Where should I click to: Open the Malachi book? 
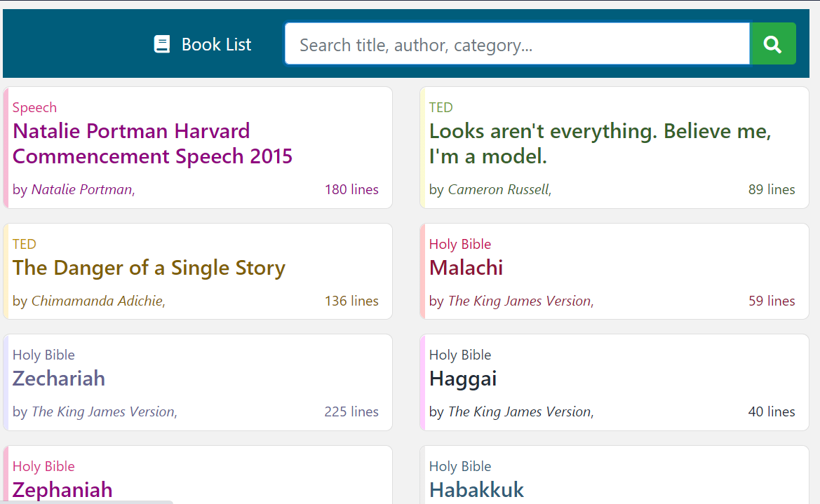[466, 268]
